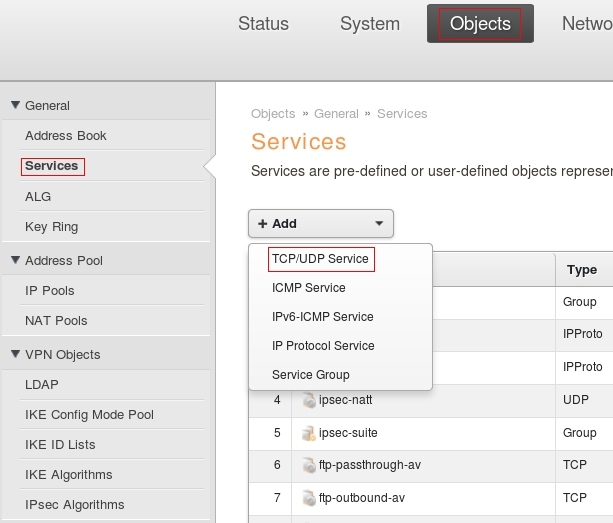Click the General breadcrumb link

[336, 114]
